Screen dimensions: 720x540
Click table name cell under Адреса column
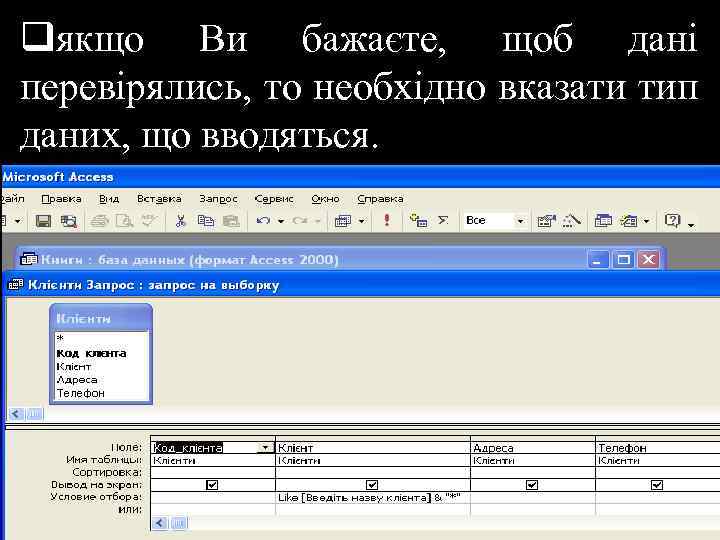point(533,461)
